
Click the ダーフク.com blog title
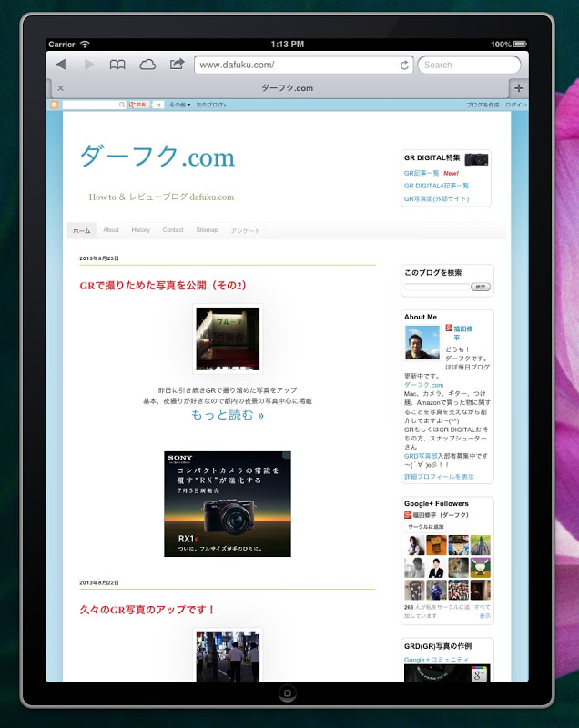click(157, 157)
